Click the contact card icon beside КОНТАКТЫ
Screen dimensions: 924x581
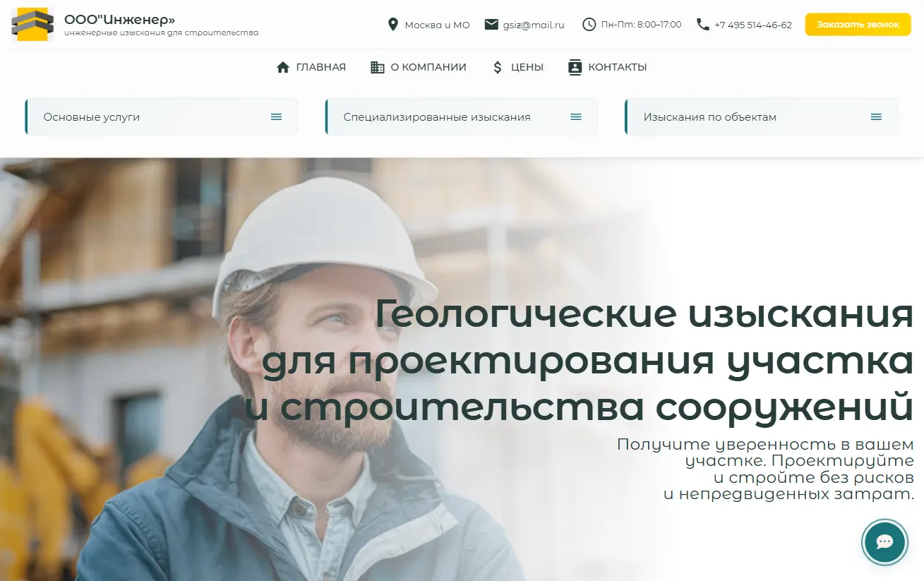pyautogui.click(x=574, y=67)
